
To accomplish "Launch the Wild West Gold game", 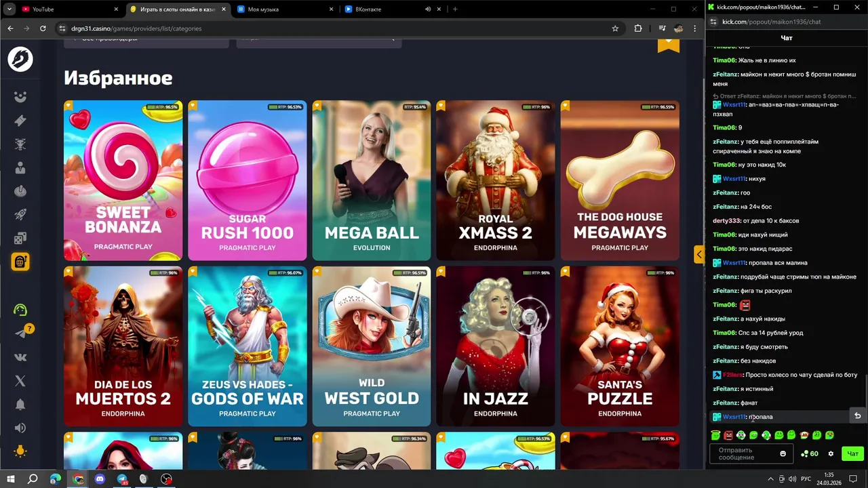I will coord(372,346).
